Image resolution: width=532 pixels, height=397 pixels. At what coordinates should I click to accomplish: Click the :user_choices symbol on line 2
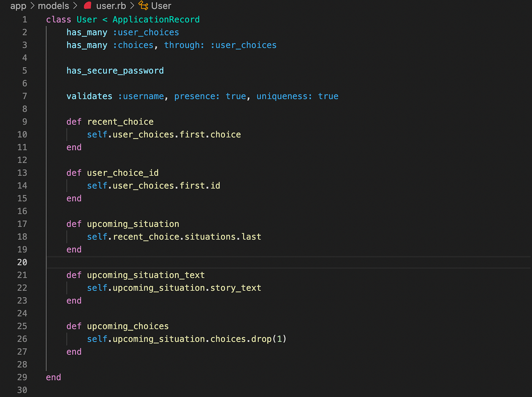coord(146,32)
